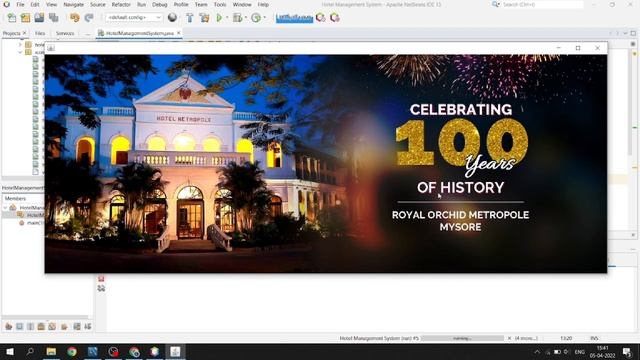
Task: Click the Profile Project toolbar icon
Action: pos(256,18)
